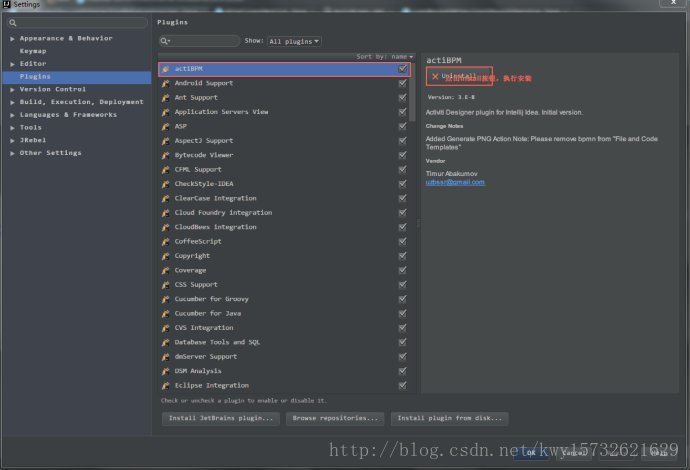
Task: Click the Bytecode Viewer plugin icon
Action: 165,155
